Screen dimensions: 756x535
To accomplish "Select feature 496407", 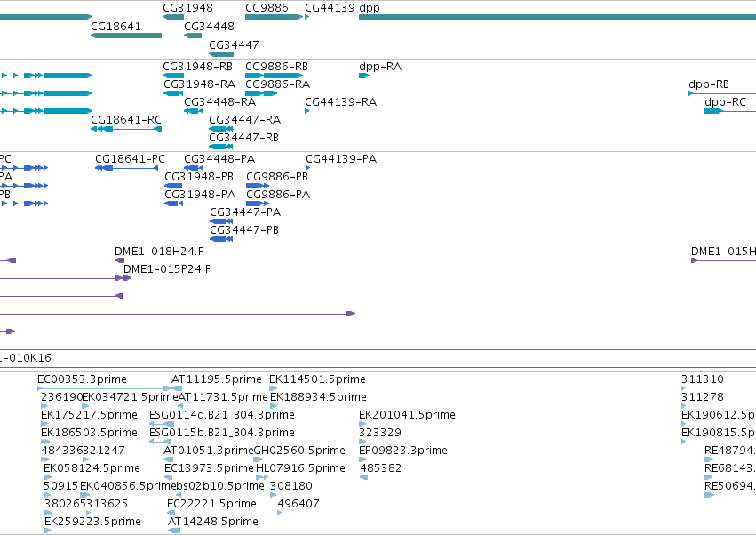I will (x=280, y=514).
